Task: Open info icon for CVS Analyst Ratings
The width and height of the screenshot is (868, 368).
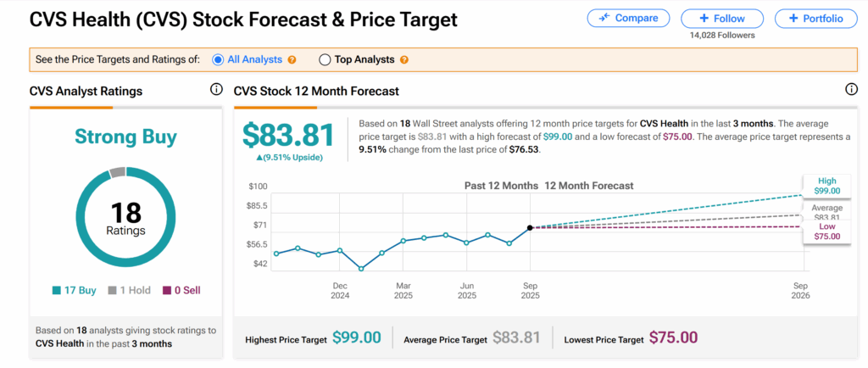Action: point(216,90)
